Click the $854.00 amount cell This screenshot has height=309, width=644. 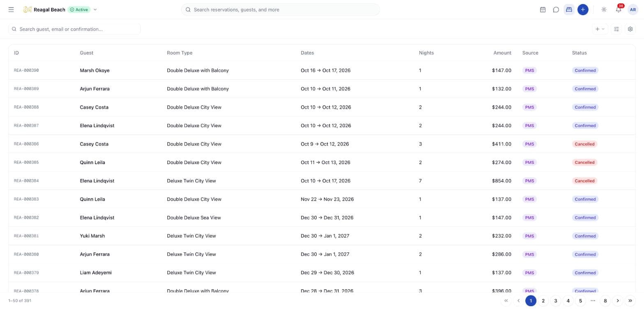click(x=501, y=181)
